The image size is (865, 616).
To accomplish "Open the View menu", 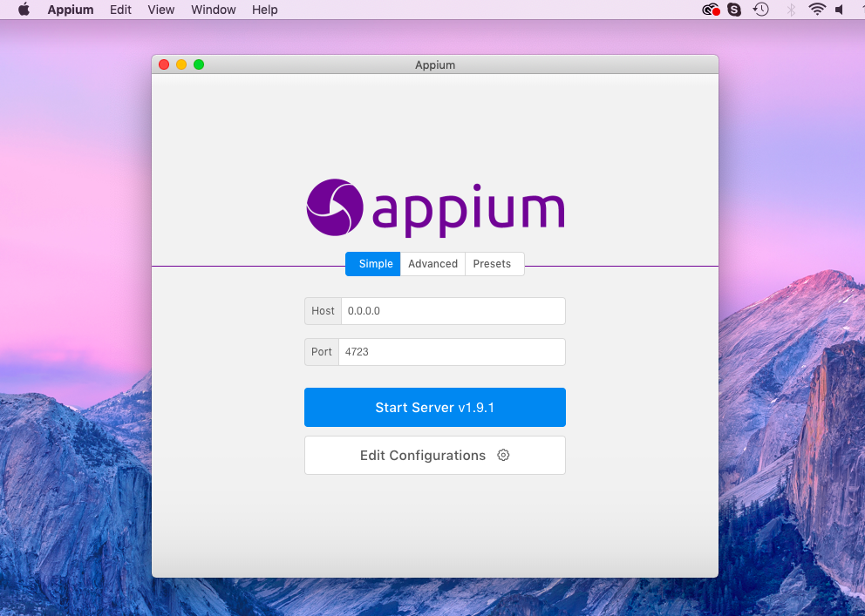I will [161, 10].
